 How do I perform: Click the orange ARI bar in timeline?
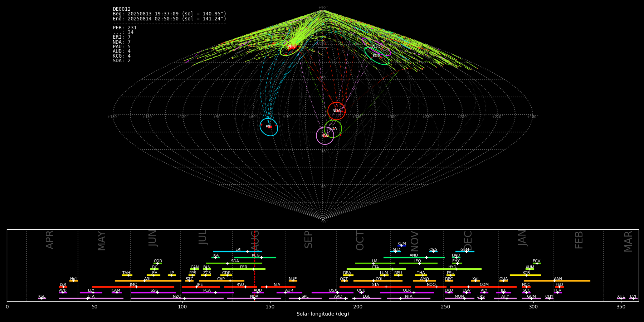(148, 281)
